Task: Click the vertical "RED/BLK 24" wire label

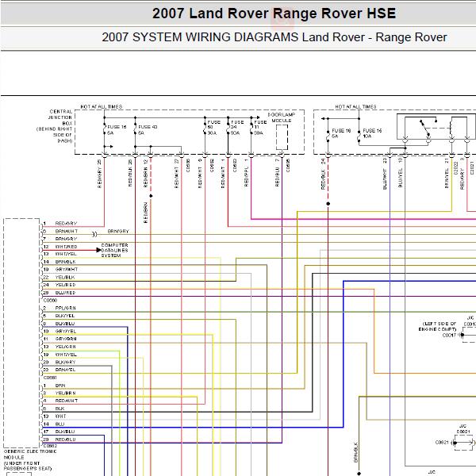Action: [x=324, y=174]
